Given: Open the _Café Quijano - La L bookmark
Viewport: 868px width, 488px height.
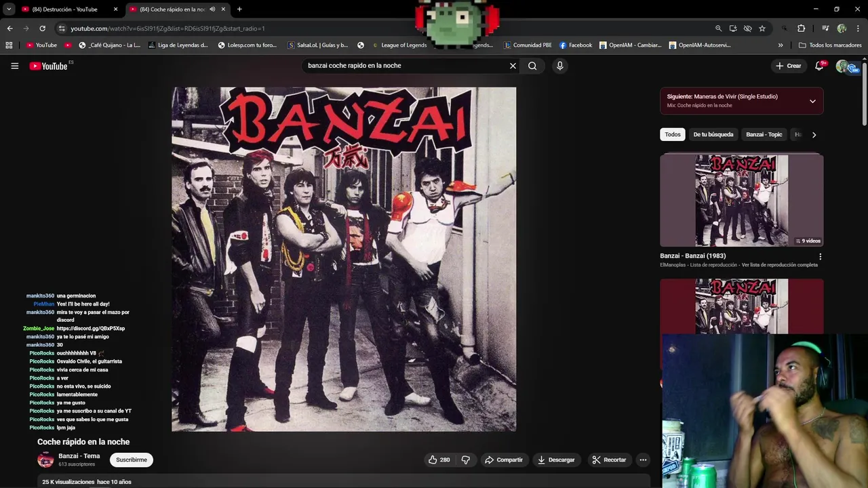Looking at the screenshot, I should click(110, 45).
